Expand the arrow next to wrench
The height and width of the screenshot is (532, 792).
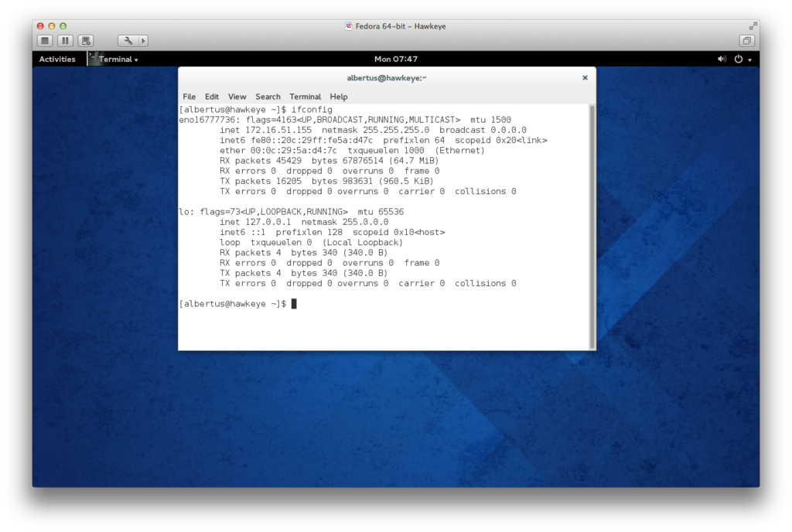(x=143, y=41)
